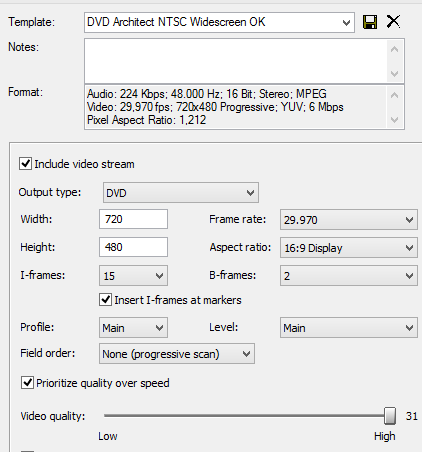Image resolution: width=422 pixels, height=452 pixels.
Task: Uncheck Insert I-frames at markers
Action: (x=105, y=300)
